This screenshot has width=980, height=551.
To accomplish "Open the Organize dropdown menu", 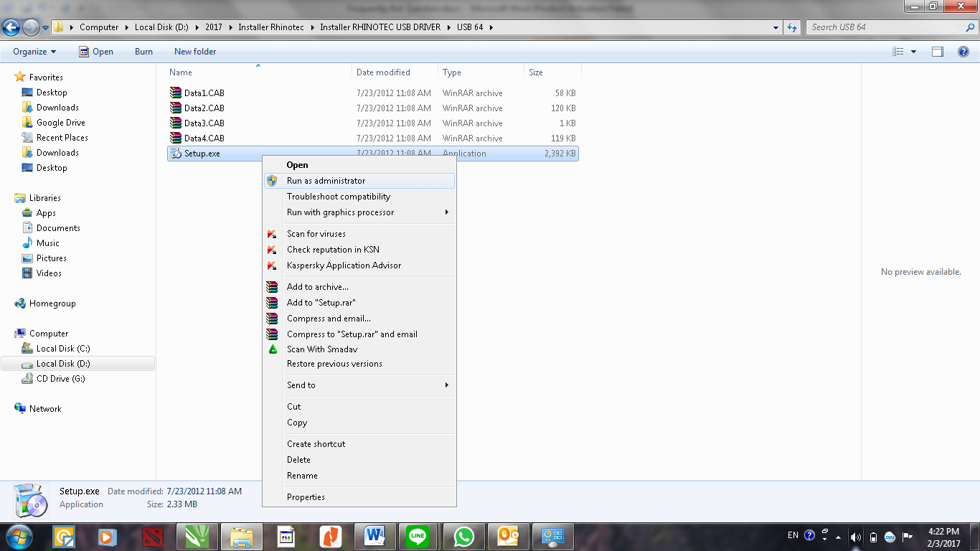I will point(34,52).
